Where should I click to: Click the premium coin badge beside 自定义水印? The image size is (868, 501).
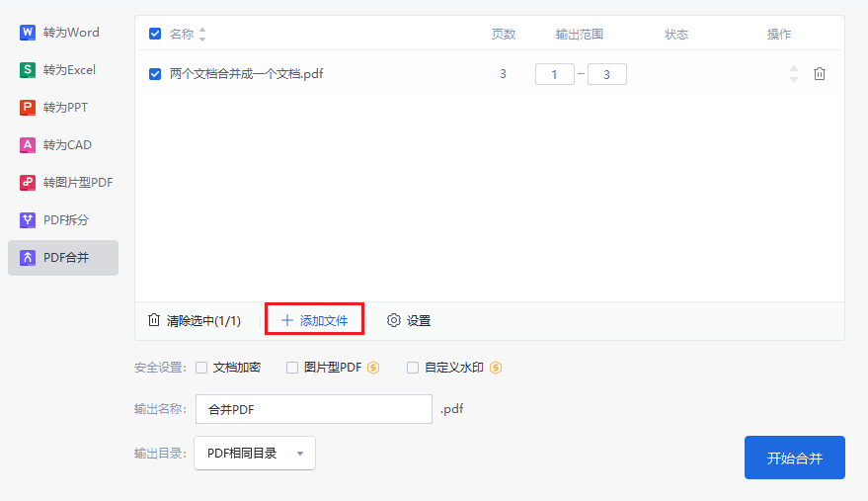(496, 368)
